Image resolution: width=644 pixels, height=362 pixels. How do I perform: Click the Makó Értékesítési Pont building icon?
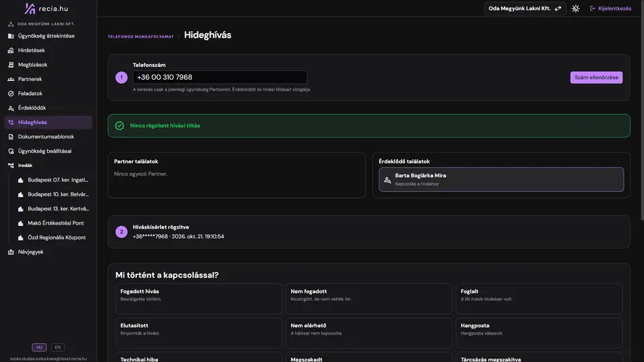click(x=21, y=223)
